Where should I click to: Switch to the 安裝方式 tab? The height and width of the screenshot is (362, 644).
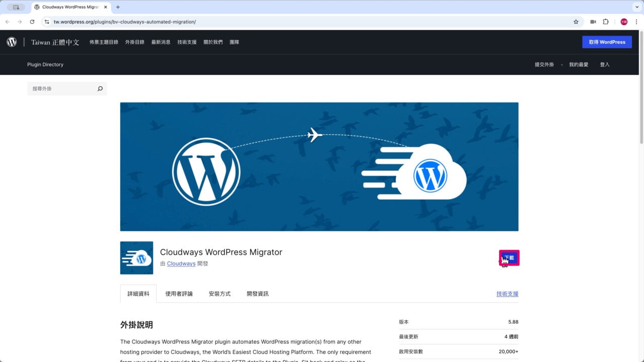click(x=219, y=293)
